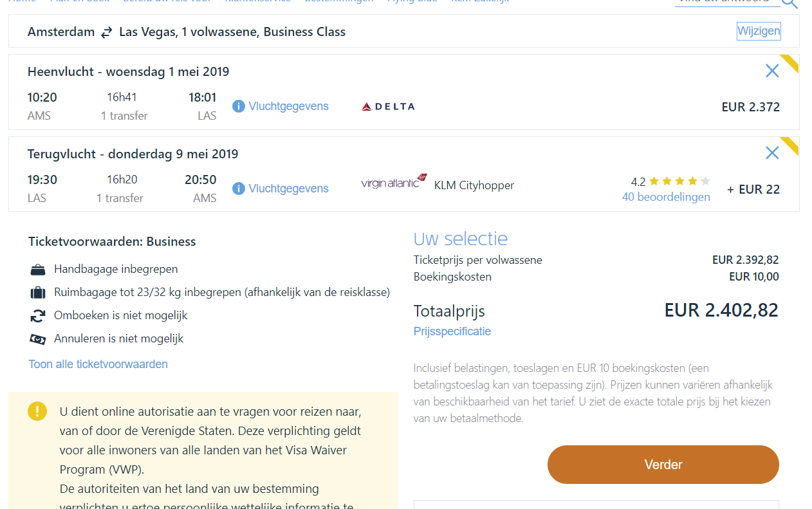The height and width of the screenshot is (509, 812).
Task: Continue with the orange Verder button
Action: coord(663,465)
